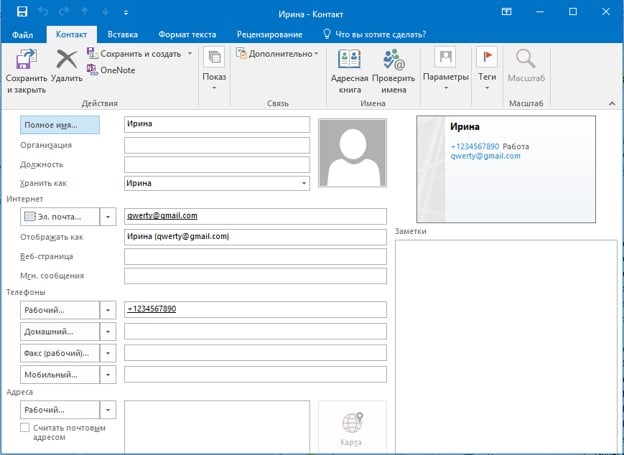Viewport: 624px width, 455px height.
Task: Click the Заметки notes area
Action: tap(506, 346)
